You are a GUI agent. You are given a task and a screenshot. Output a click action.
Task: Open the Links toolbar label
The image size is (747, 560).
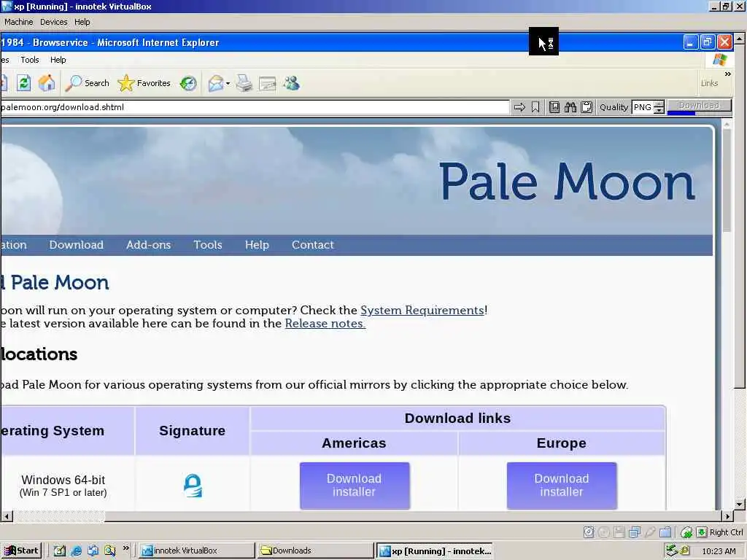[709, 83]
